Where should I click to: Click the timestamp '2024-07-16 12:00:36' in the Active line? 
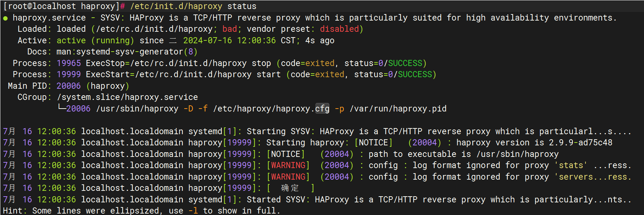pyautogui.click(x=229, y=40)
